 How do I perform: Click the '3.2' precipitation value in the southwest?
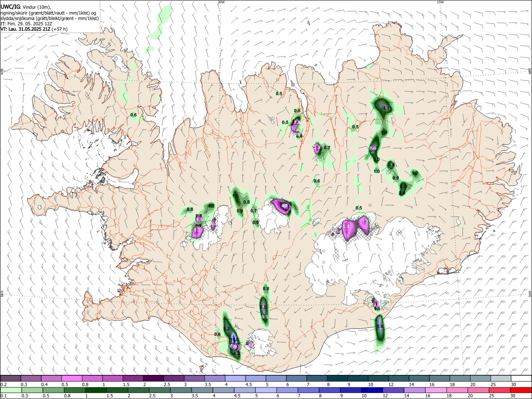pyautogui.click(x=227, y=329)
